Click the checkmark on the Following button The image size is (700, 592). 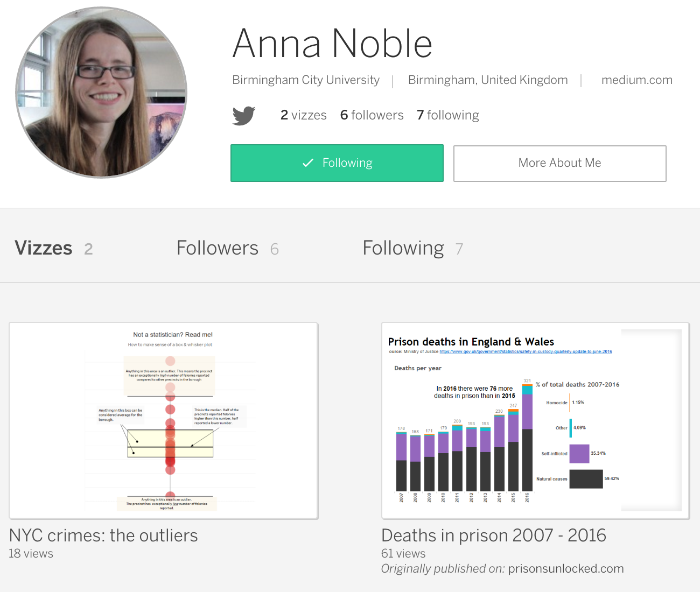point(308,163)
